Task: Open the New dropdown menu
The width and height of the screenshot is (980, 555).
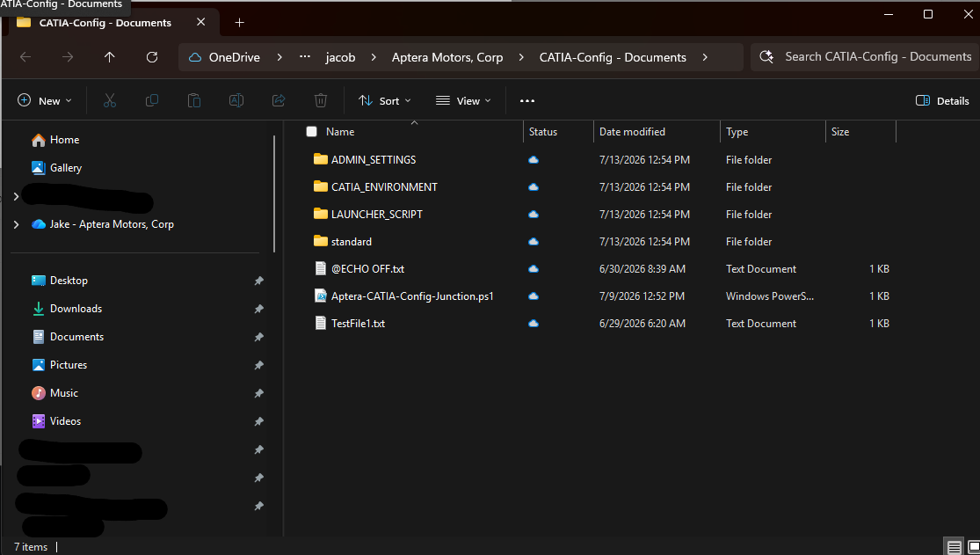Action: pyautogui.click(x=44, y=101)
